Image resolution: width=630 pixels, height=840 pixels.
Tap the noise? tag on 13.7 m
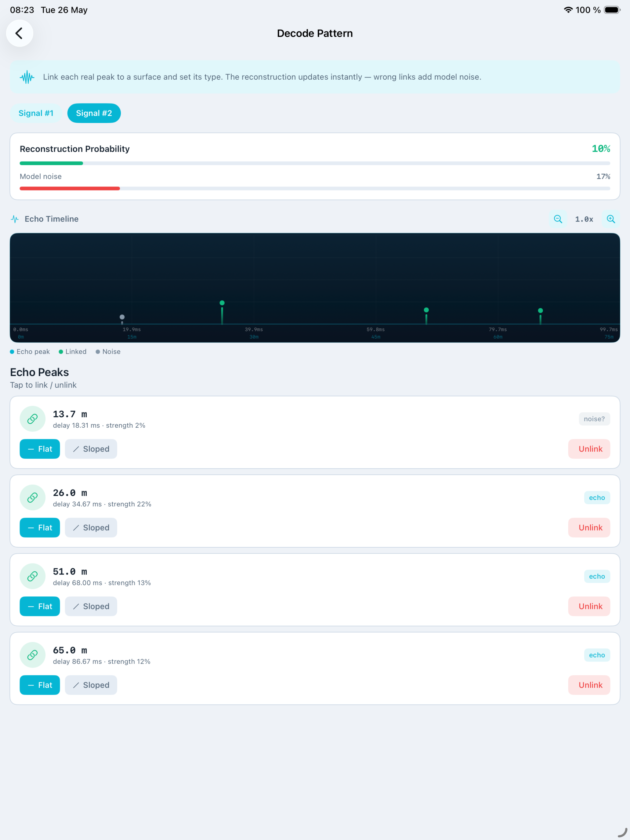(x=594, y=419)
